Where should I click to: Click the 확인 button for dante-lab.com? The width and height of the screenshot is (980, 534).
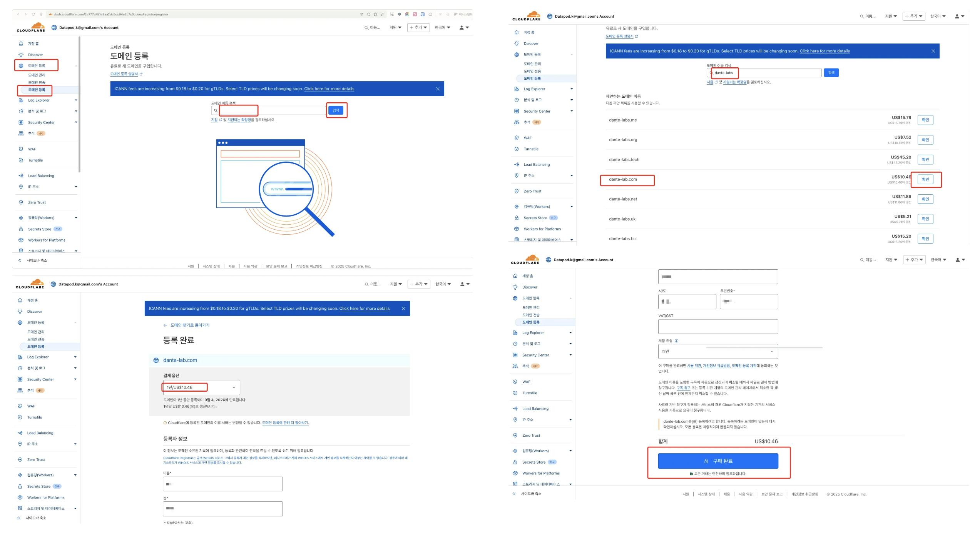(925, 179)
